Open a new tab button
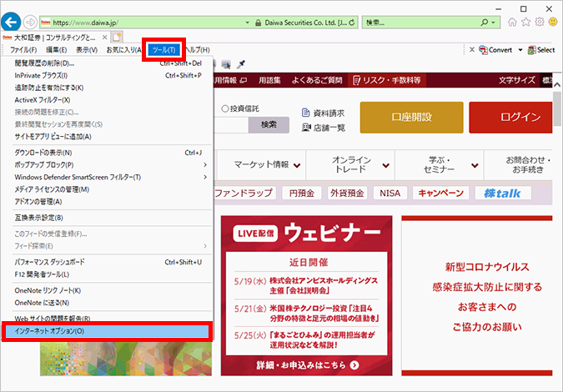Viewport: 563px width, 392px height. click(x=116, y=38)
